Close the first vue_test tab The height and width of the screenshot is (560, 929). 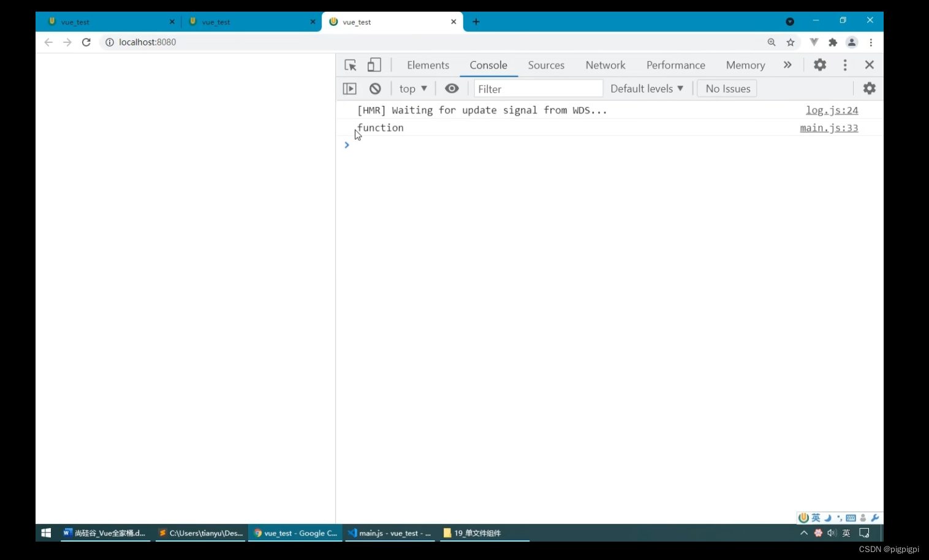[172, 21]
